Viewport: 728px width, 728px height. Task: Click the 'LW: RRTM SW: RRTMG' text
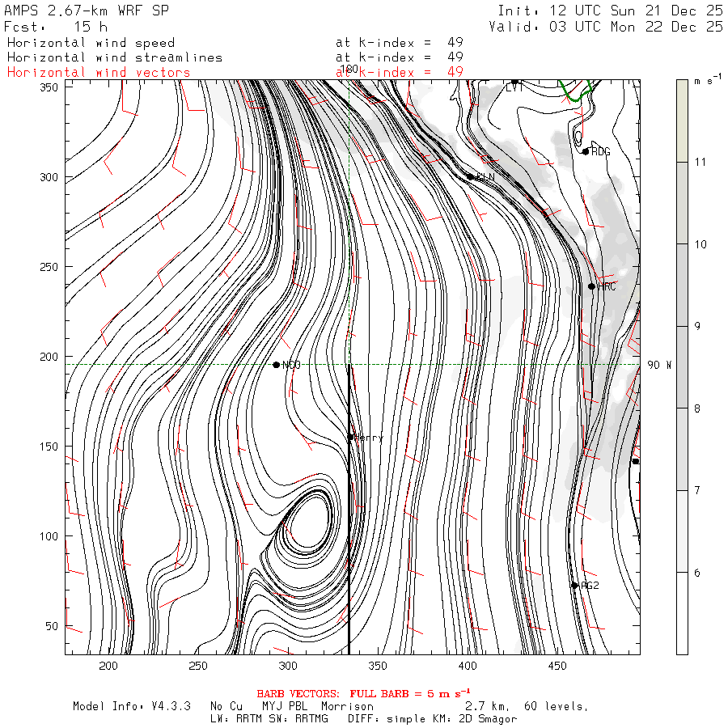click(269, 719)
